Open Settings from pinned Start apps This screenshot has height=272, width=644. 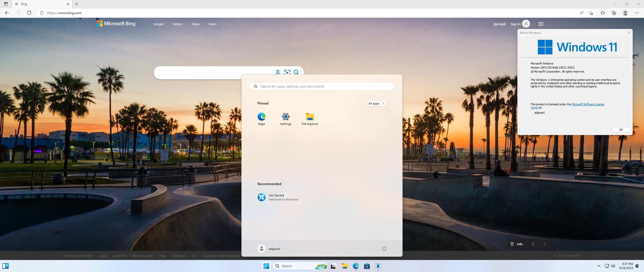click(286, 119)
